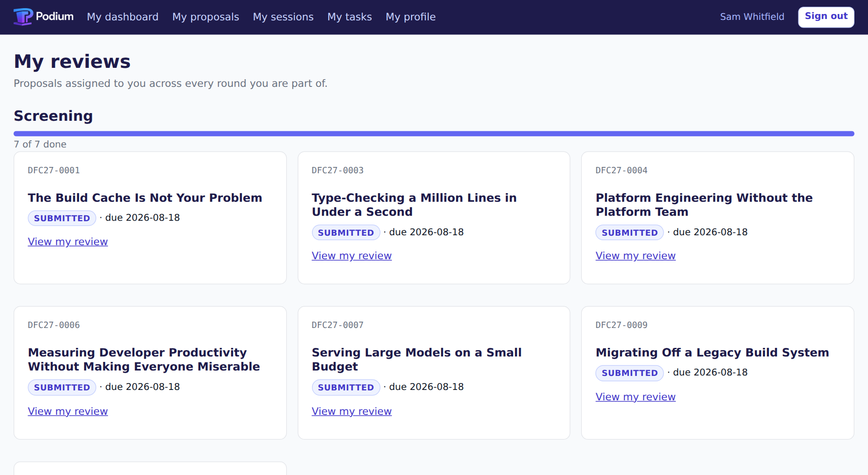Open My profile page
Screen dimensions: 868x475
point(410,17)
